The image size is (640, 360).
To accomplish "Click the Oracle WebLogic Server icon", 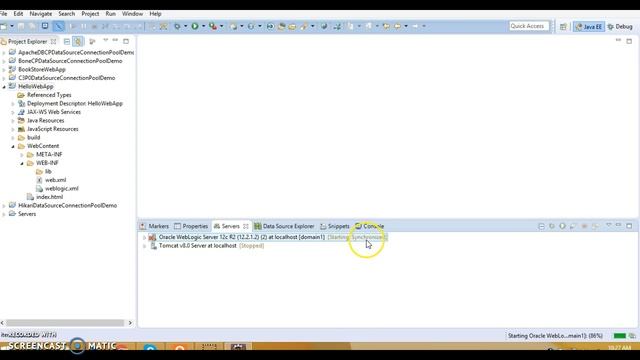I will (152, 237).
